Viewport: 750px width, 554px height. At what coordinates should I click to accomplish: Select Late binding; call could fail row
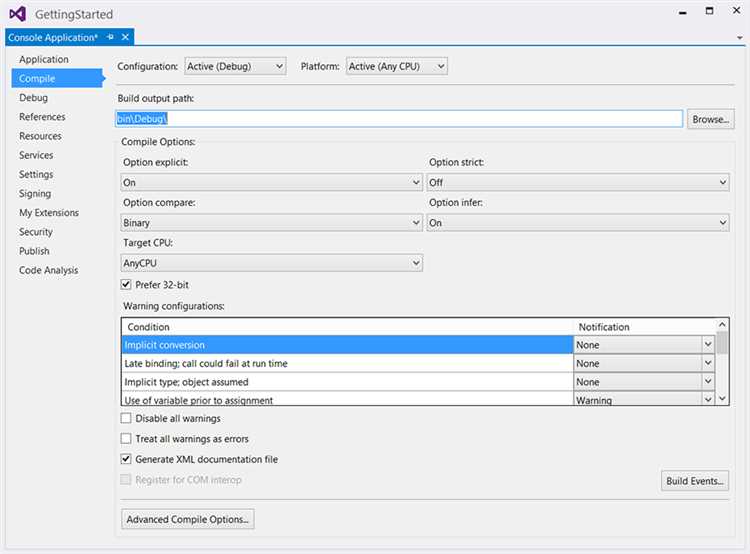point(347,364)
